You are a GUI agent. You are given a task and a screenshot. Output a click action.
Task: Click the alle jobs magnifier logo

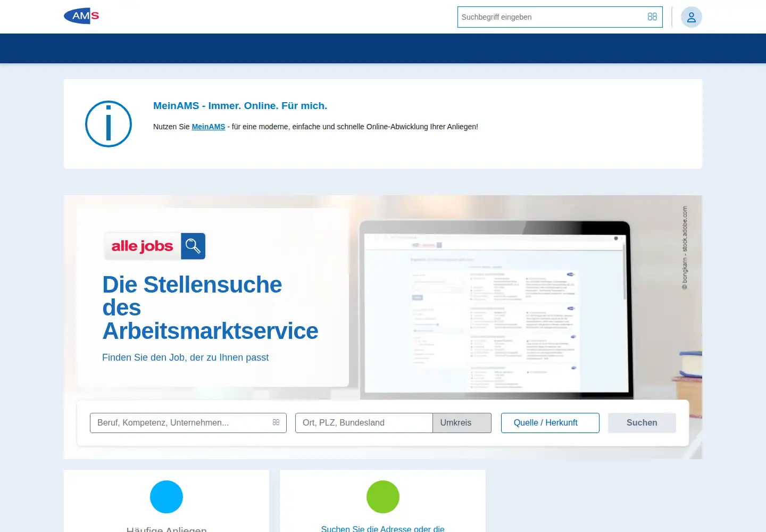coord(155,246)
